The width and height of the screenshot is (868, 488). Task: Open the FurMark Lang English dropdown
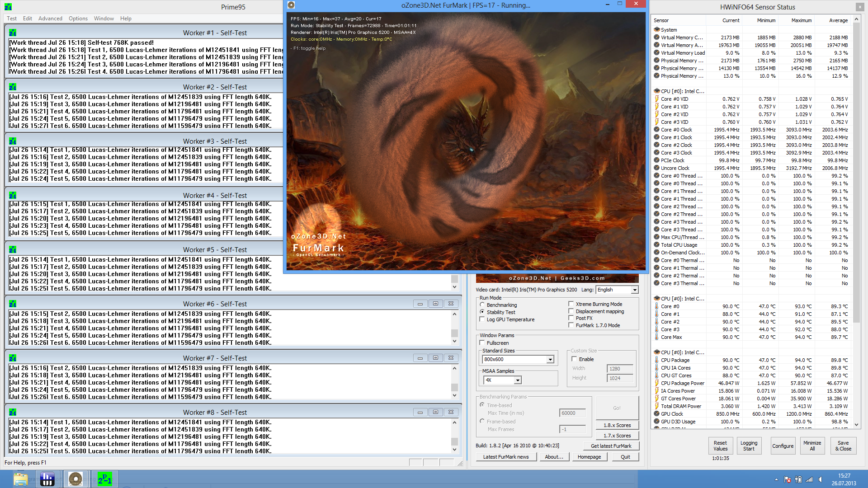point(635,290)
